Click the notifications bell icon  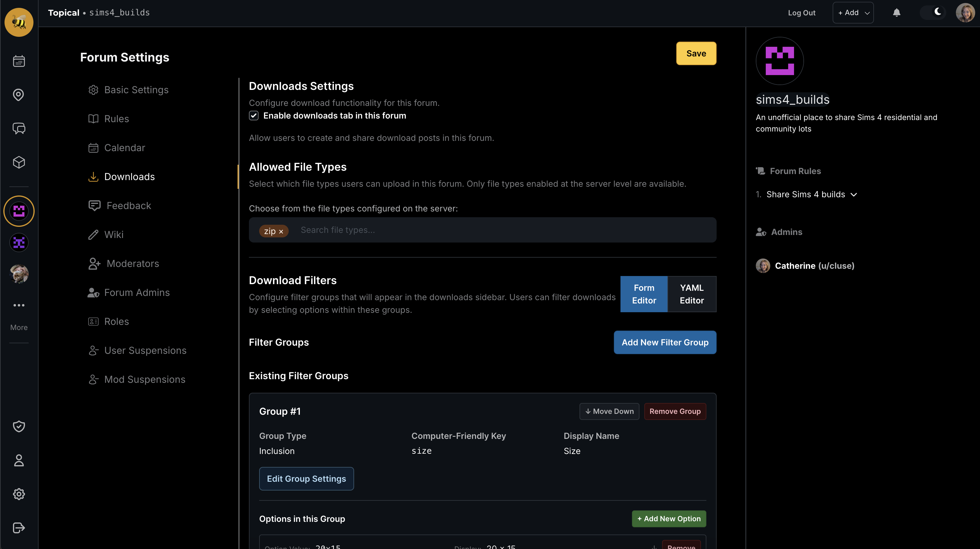pos(897,13)
